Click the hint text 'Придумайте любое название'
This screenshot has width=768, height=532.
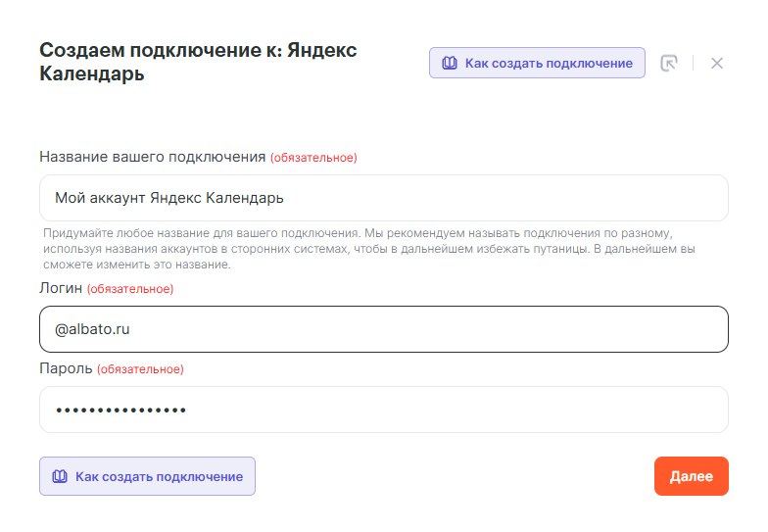368,249
